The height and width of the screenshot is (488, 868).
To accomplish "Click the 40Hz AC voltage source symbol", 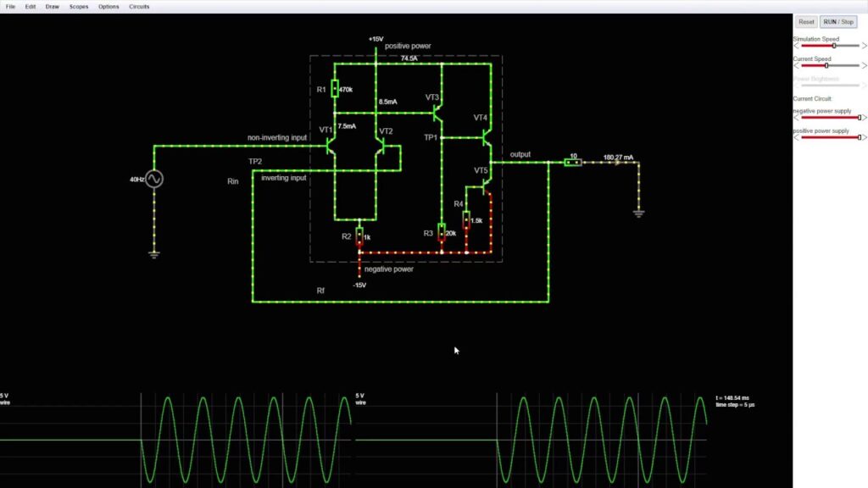I will pos(153,179).
